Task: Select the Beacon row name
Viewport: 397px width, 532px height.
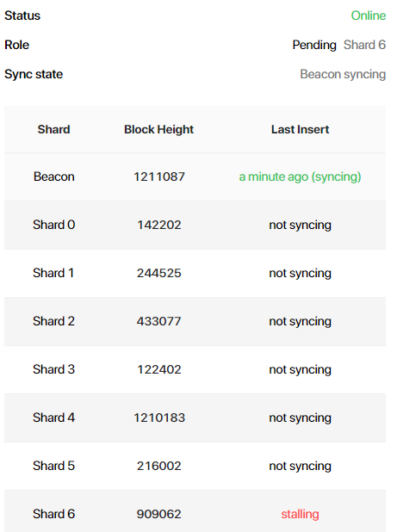Action: [54, 176]
